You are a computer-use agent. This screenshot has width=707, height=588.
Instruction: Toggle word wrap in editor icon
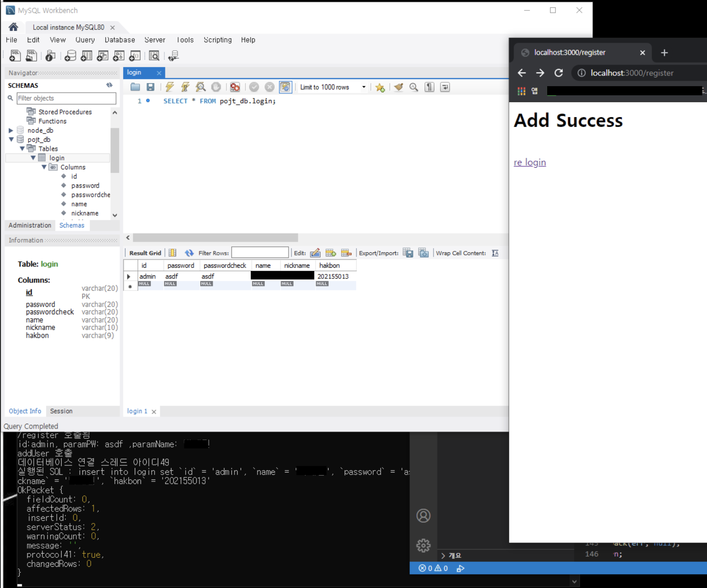(x=445, y=87)
